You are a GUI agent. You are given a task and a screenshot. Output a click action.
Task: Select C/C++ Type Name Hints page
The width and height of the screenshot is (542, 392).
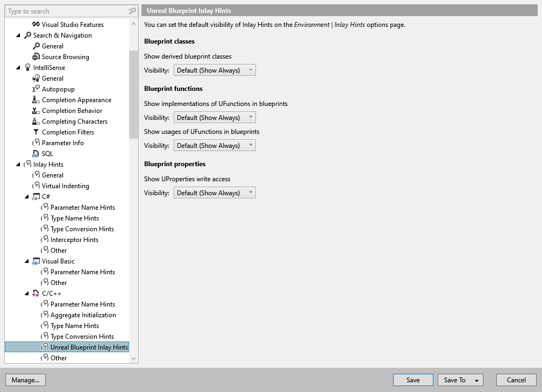[x=75, y=326]
